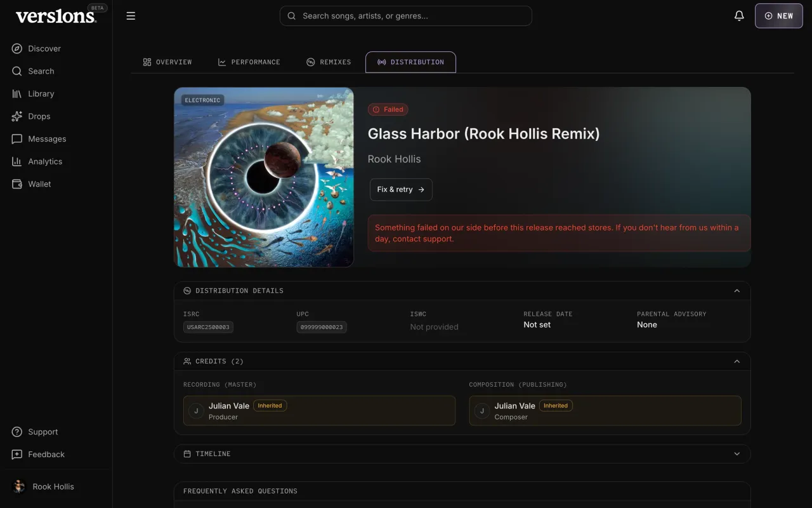
Task: Click the Julian Vale Producer credit
Action: (319, 411)
